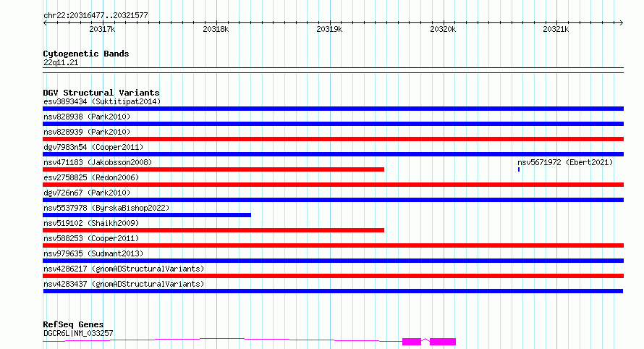Click the nsv828938 (Park2010) label

(x=87, y=117)
